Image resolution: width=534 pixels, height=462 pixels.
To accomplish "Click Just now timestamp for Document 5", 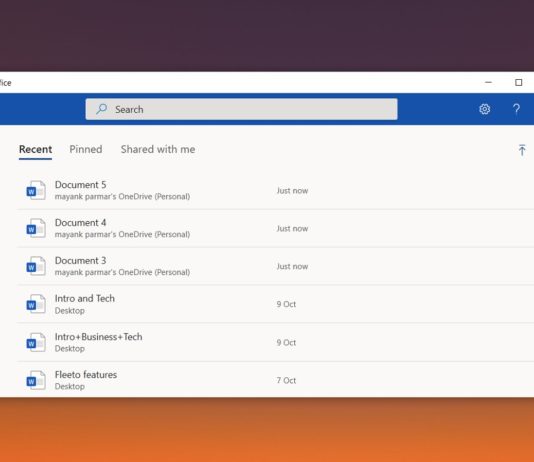I will [292, 191].
